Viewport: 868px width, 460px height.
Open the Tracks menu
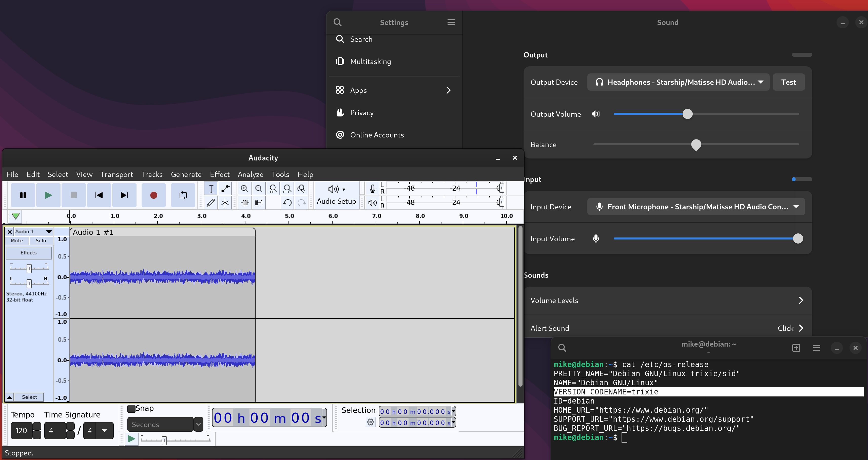152,174
